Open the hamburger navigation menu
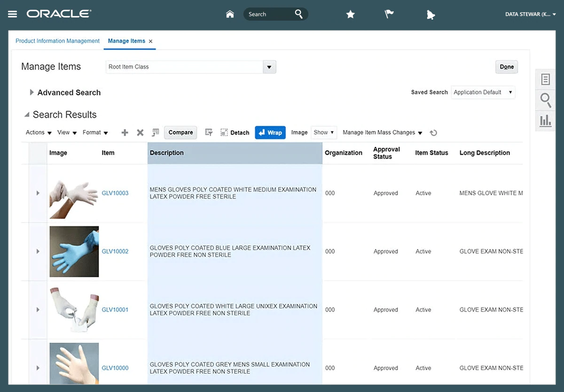The height and width of the screenshot is (392, 564). pos(13,14)
